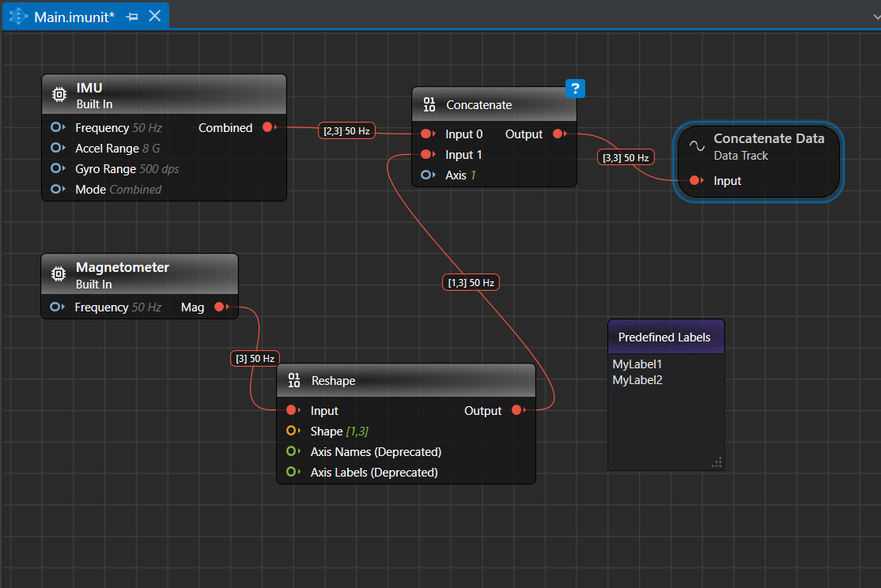881x588 pixels.
Task: Click the IMU Mode input port
Action: pyautogui.click(x=57, y=189)
